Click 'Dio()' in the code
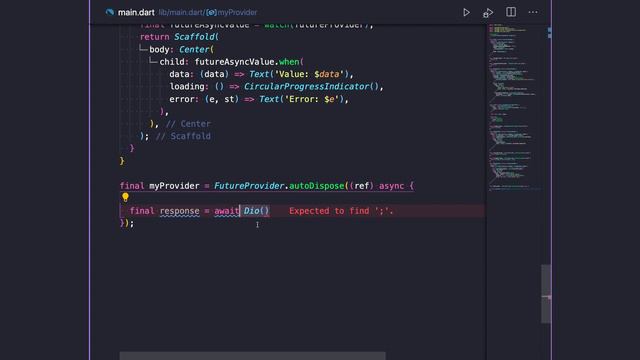Image resolution: width=640 pixels, height=360 pixels. [256, 211]
